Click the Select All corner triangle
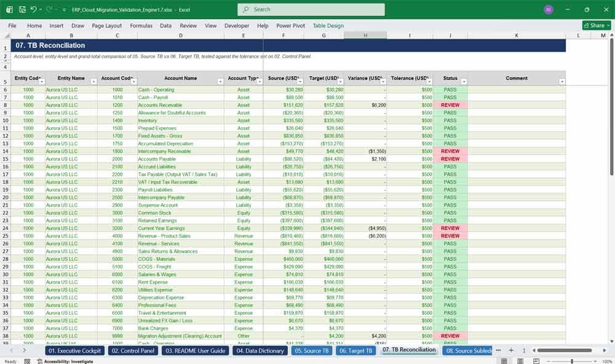The width and height of the screenshot is (615, 364). tap(6, 35)
